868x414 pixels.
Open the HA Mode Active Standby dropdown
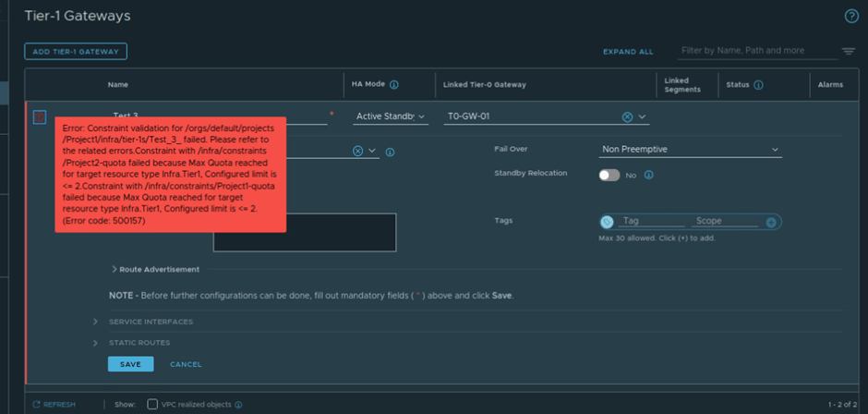click(391, 116)
